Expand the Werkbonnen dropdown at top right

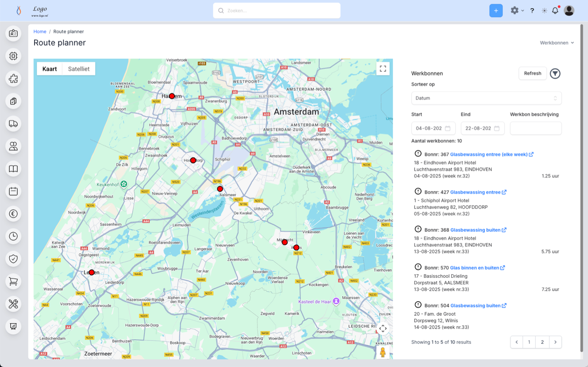557,42
